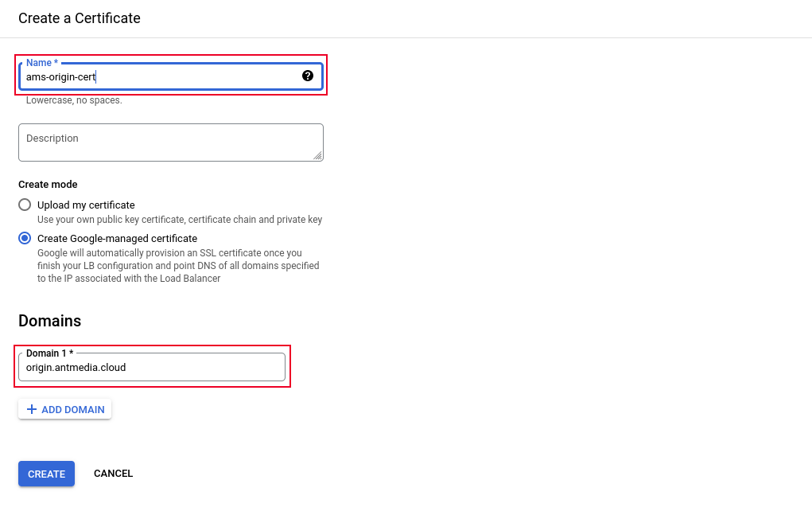The width and height of the screenshot is (812, 523).
Task: Click into the Description text area
Action: [x=171, y=142]
